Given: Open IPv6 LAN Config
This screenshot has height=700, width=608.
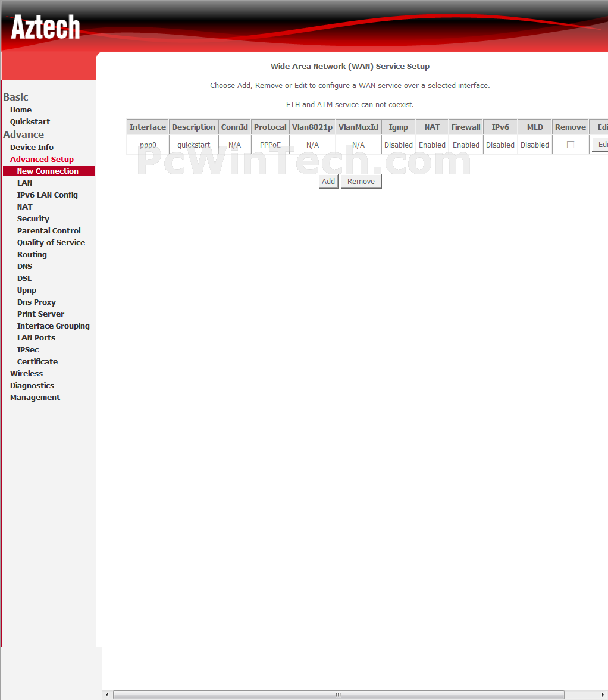Looking at the screenshot, I should click(x=47, y=195).
